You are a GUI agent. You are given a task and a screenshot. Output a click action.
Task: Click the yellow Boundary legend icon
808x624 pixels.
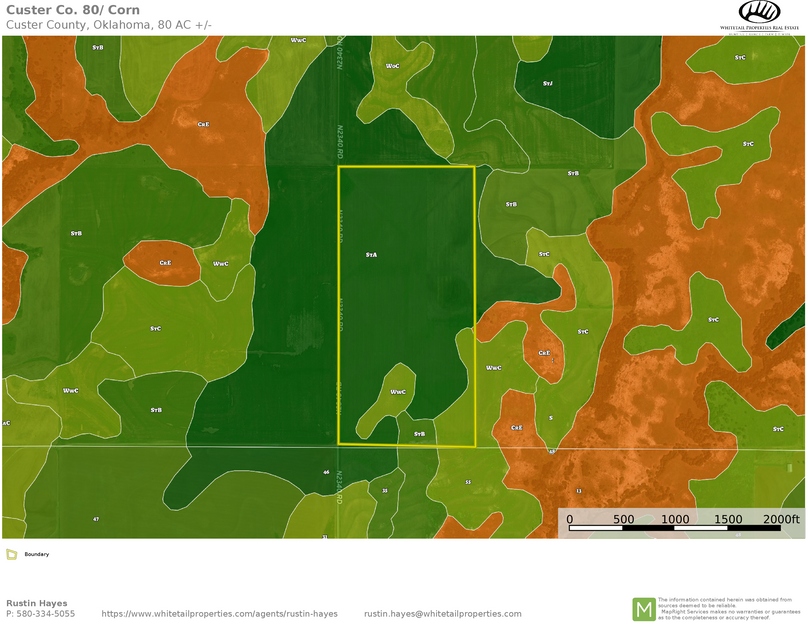point(11,554)
